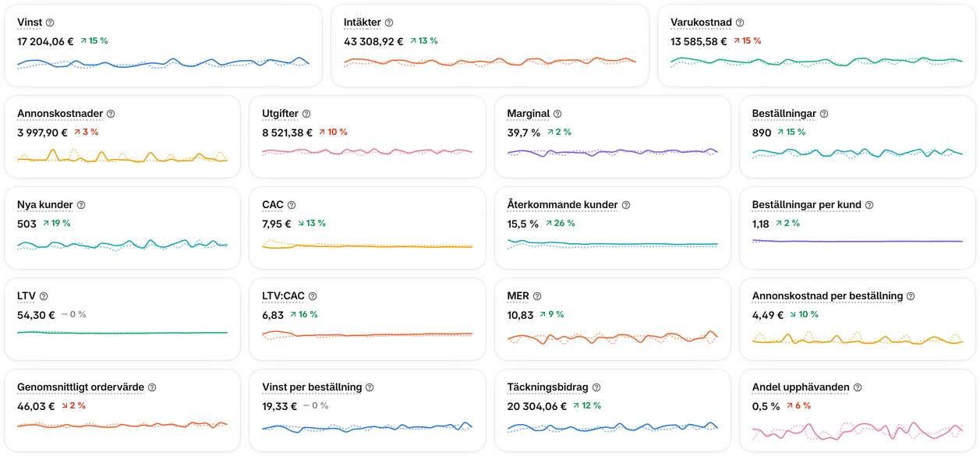Click the help icon next to Vinst
This screenshot has height=456, width=980.
click(50, 23)
